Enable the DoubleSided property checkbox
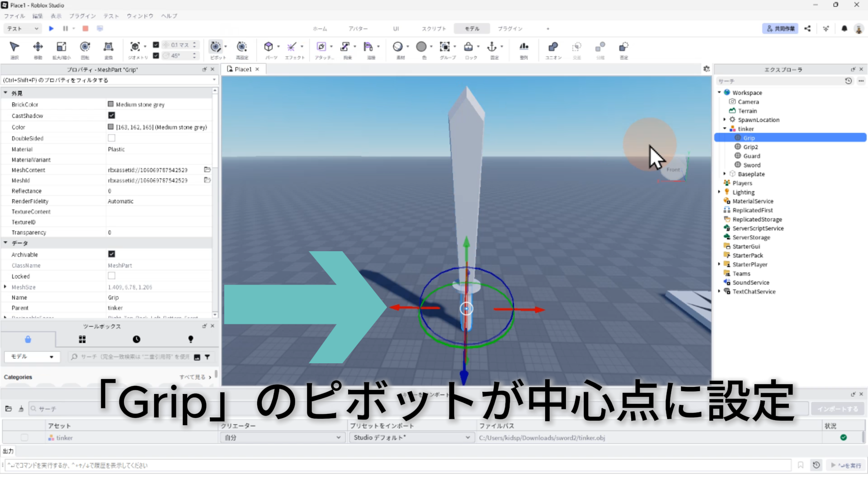The image size is (868, 488). 112,138
